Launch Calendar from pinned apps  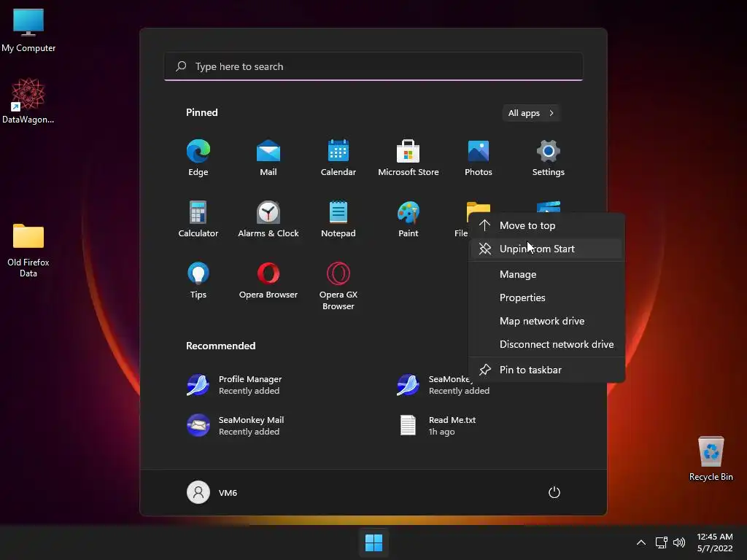(338, 157)
